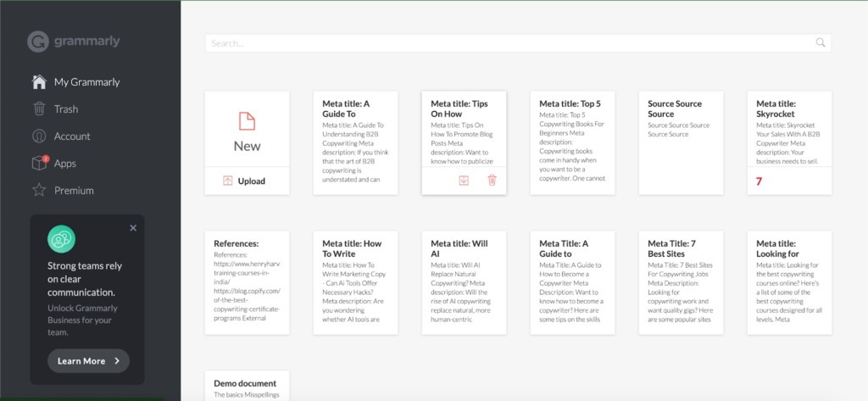Click the Apps box icon in sidebar

(x=39, y=164)
